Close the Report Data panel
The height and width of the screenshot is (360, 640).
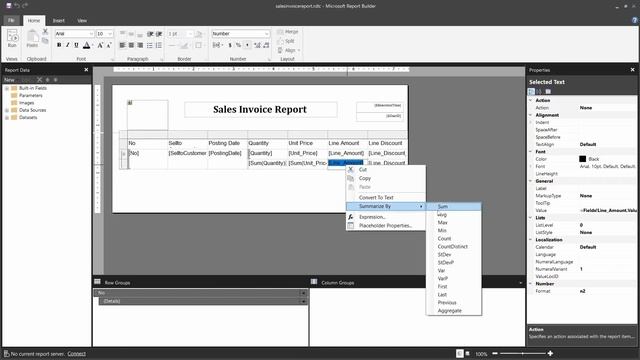click(86, 70)
